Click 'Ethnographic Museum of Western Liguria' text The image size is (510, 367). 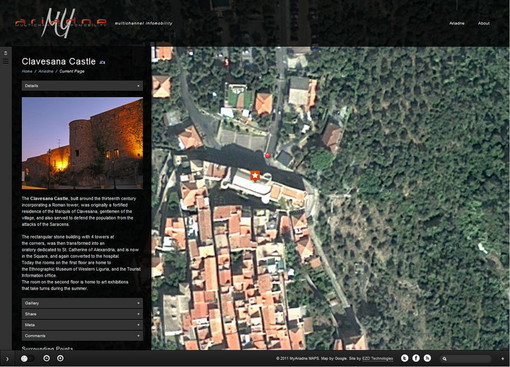coord(69,269)
